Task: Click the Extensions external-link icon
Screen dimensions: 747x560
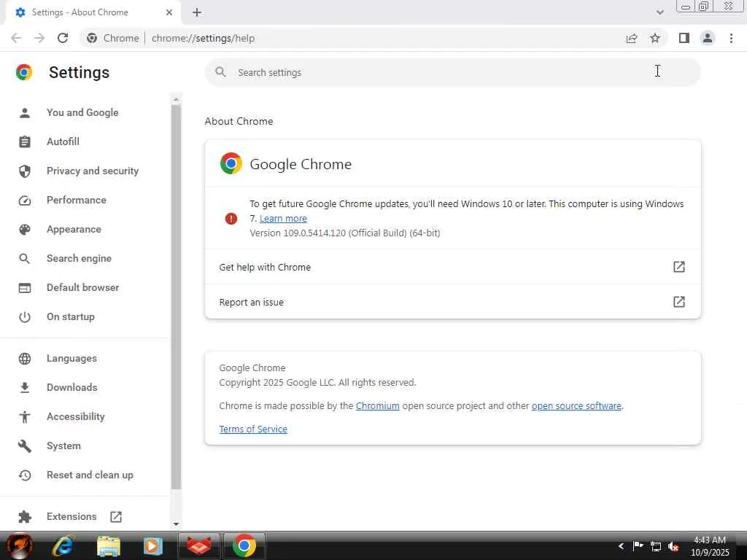Action: coord(116,517)
